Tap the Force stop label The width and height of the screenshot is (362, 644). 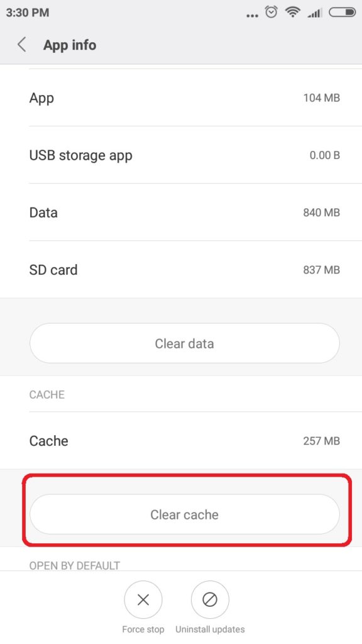[x=143, y=629]
